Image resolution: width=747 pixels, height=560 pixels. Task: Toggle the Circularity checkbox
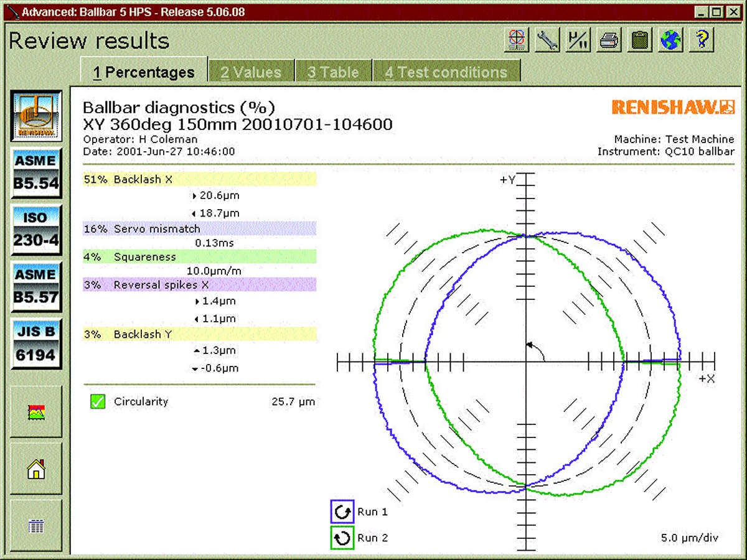click(98, 402)
